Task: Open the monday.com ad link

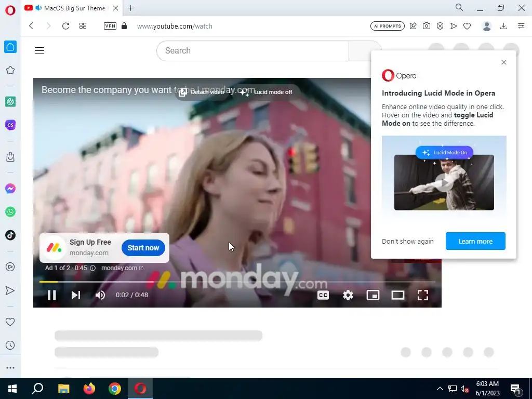Action: (122, 268)
